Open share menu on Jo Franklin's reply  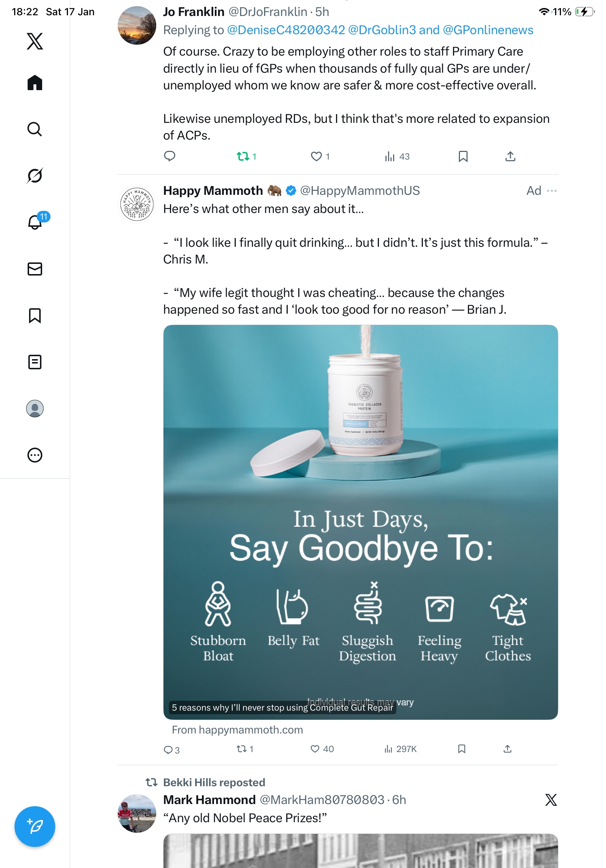(510, 157)
